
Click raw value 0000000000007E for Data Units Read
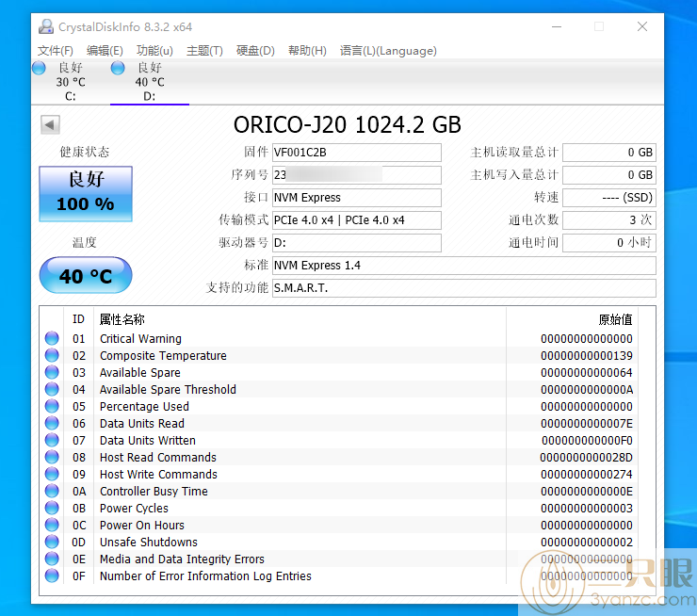click(587, 424)
